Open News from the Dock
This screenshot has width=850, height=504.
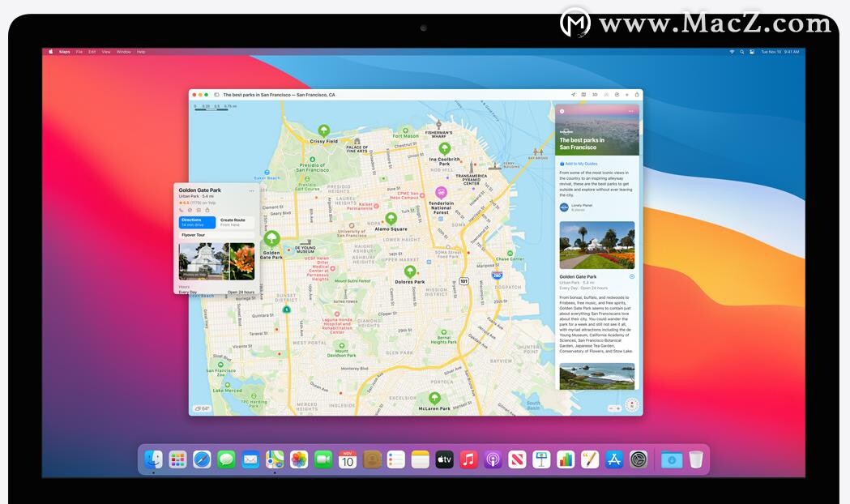(x=517, y=459)
